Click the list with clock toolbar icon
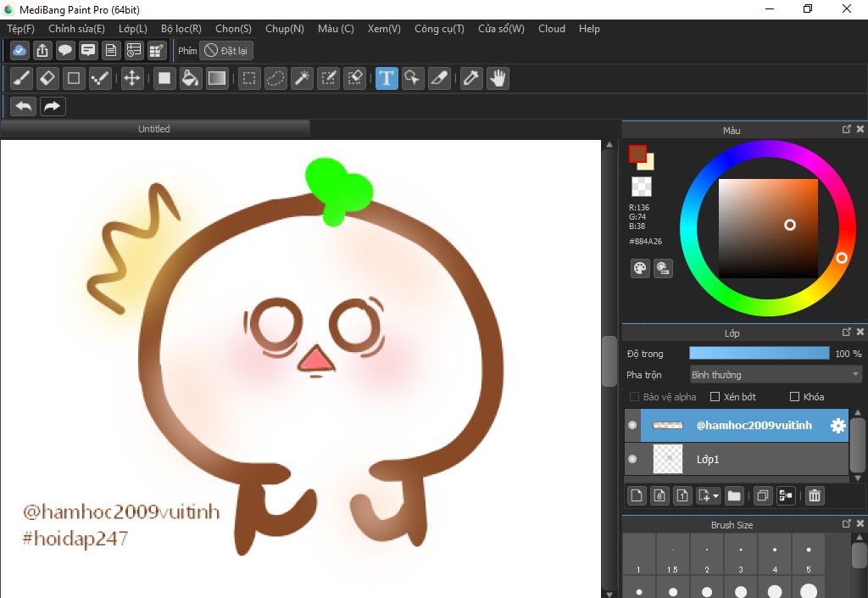 click(133, 50)
